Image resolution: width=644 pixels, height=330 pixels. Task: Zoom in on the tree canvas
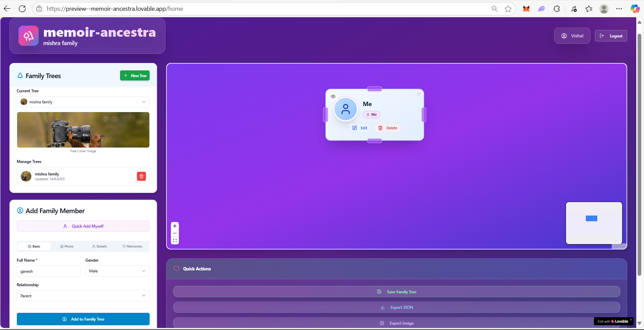175,226
